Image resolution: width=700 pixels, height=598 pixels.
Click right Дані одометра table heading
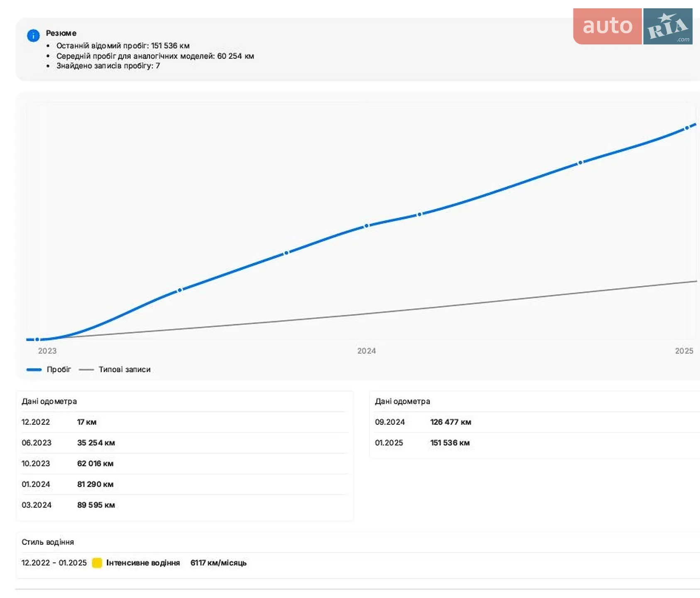[x=402, y=401]
